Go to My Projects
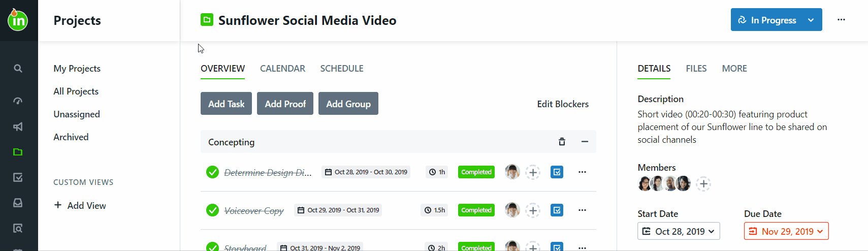This screenshot has width=868, height=251. tap(77, 69)
